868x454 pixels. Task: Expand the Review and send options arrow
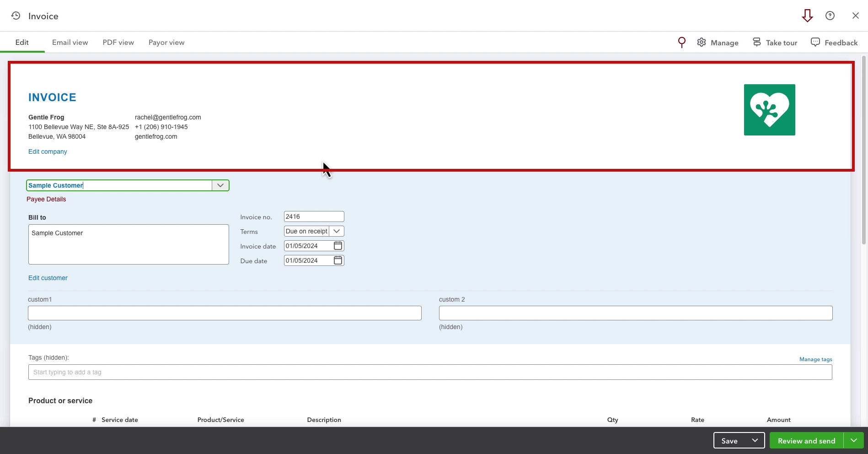pyautogui.click(x=853, y=440)
